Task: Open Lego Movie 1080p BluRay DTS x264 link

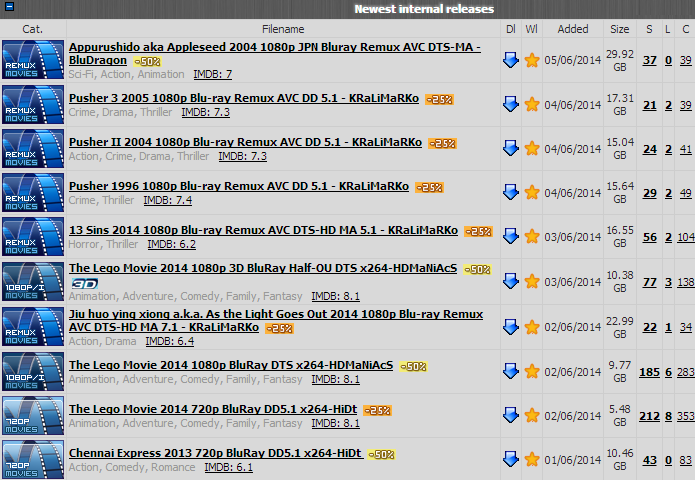Action: [x=231, y=365]
